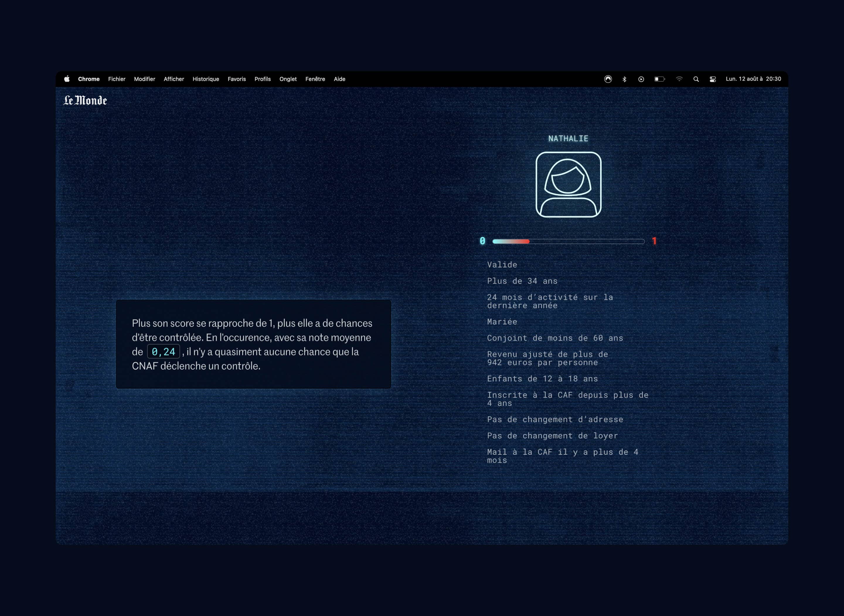Screen dimensions: 844x616
Task: Select the 'Valide' attribute line
Action: 502,265
